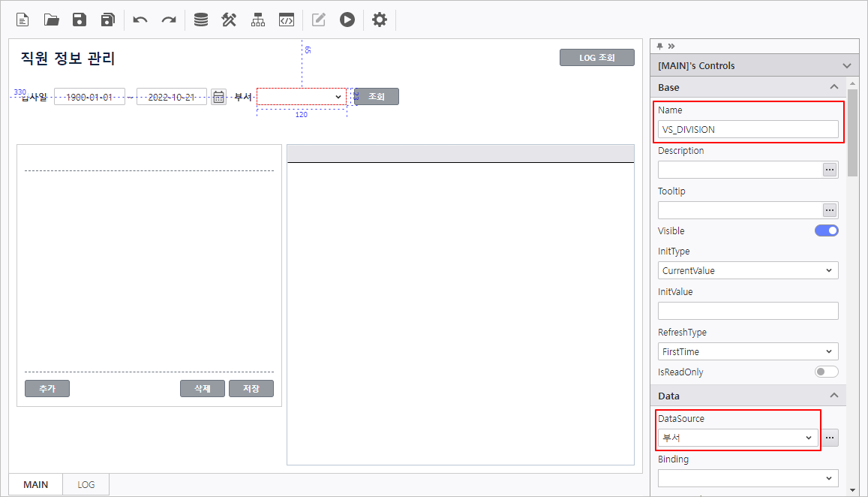Enable the IsReadOnly toggle
This screenshot has width=868, height=497.
(x=826, y=372)
